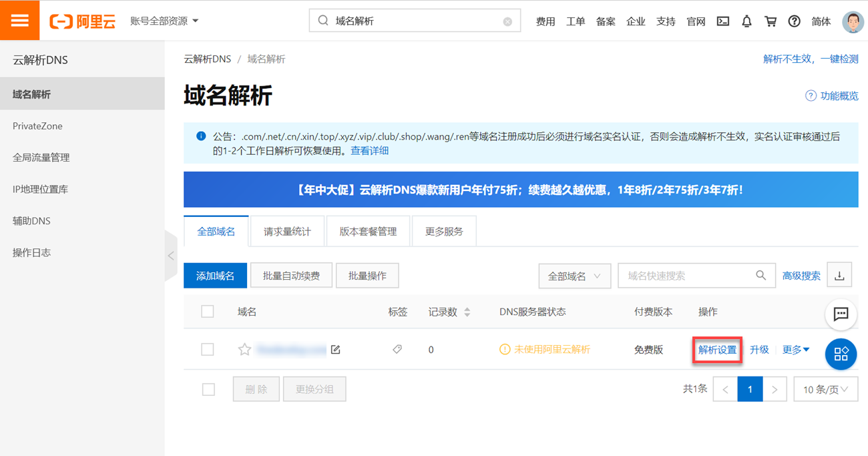
Task: Check the domain row checkbox
Action: (208, 349)
